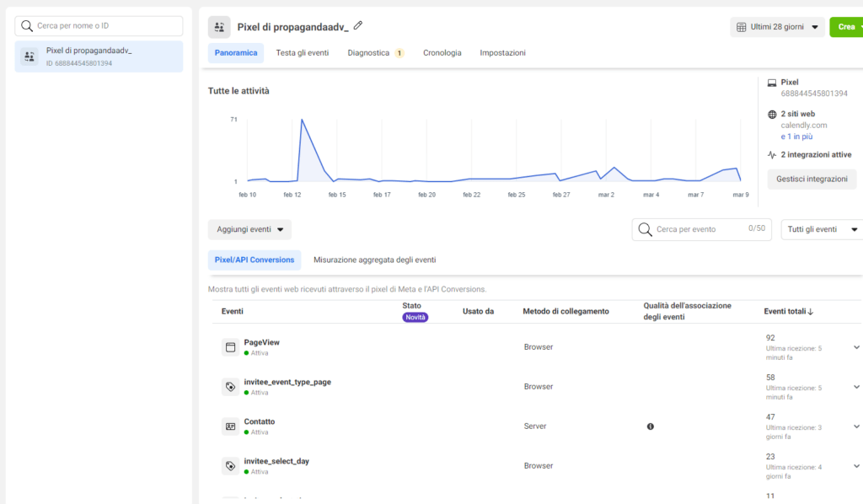Click the Cerca per nome o ID field
This screenshot has height=504, width=863.
[x=99, y=26]
